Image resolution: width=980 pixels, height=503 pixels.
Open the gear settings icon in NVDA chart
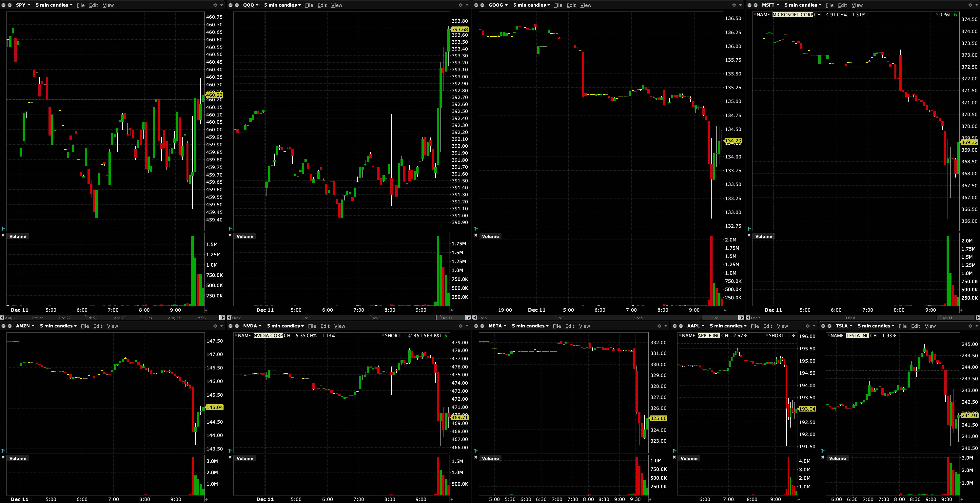(x=460, y=326)
